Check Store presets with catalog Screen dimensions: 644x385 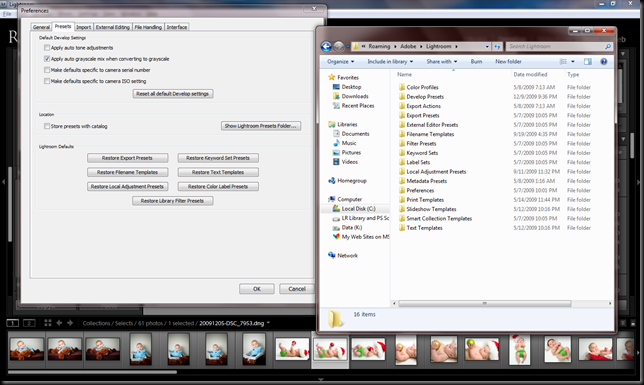(x=47, y=126)
